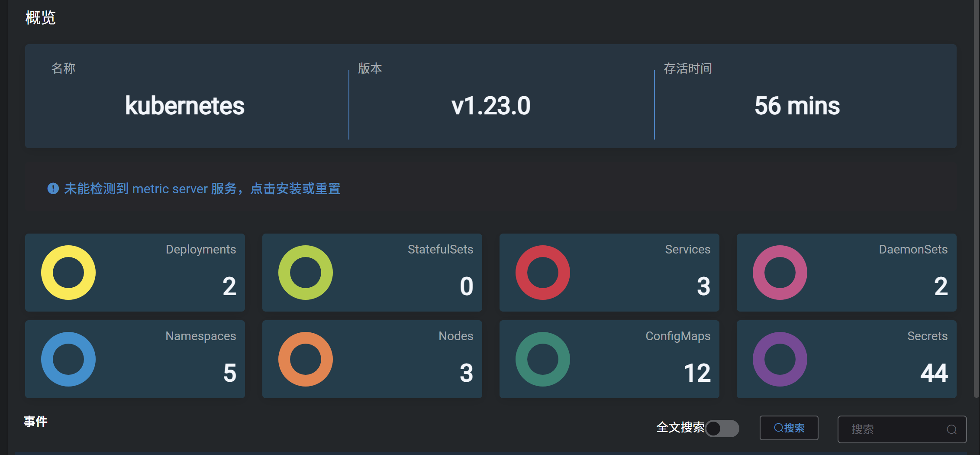
Task: Open the metric server install or reset link
Action: point(202,188)
